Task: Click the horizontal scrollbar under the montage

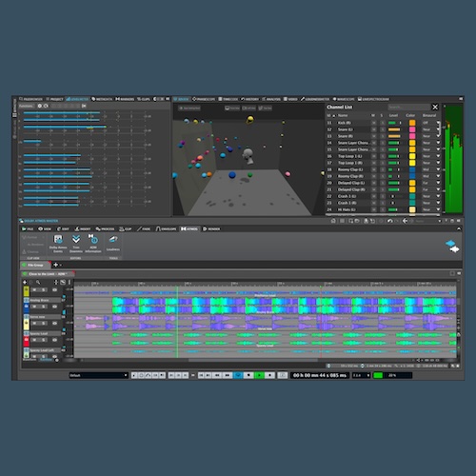Action: 253,360
